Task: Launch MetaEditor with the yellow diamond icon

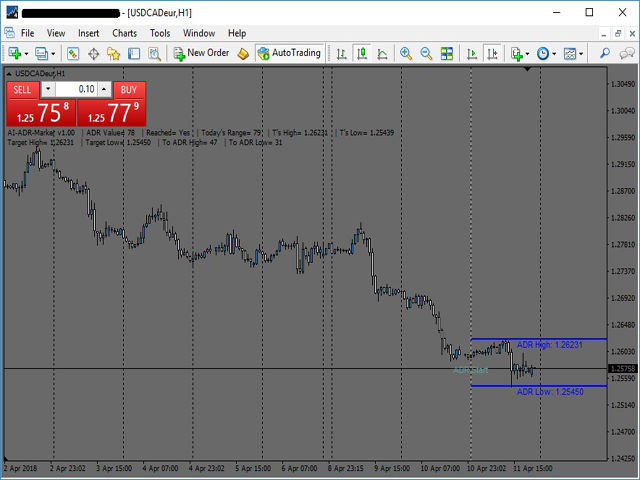Action: coord(243,53)
